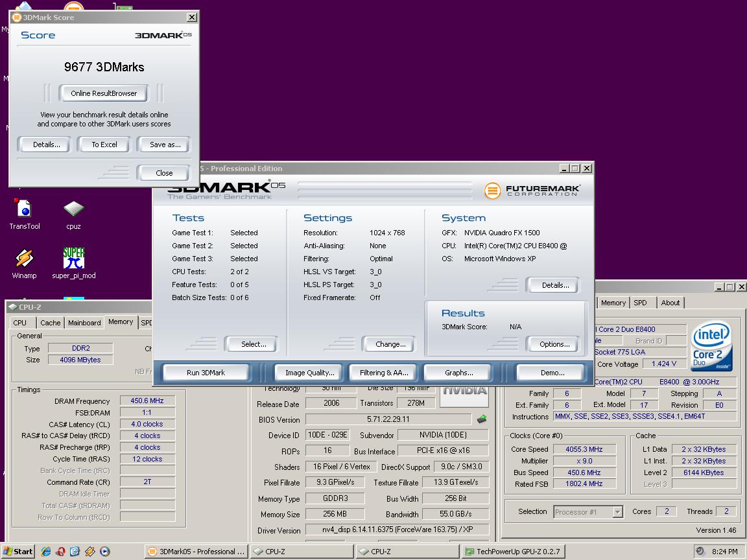Click the Start button

click(18, 552)
